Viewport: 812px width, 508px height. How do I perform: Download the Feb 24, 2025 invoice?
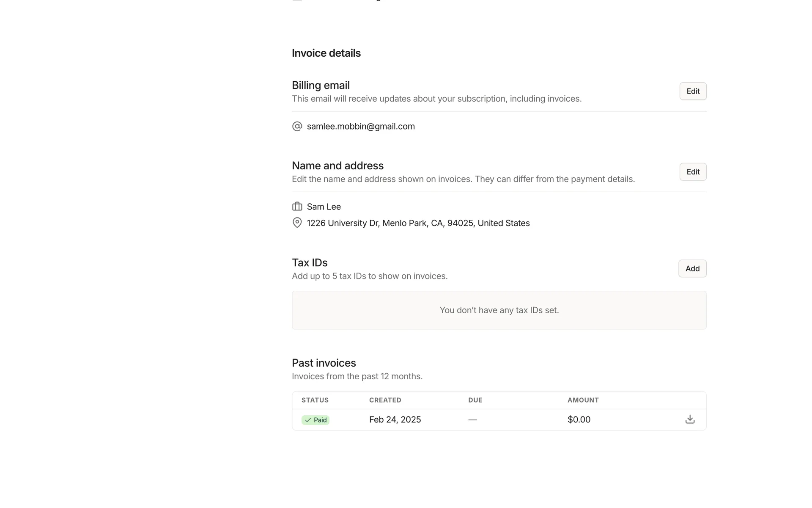pos(690,419)
